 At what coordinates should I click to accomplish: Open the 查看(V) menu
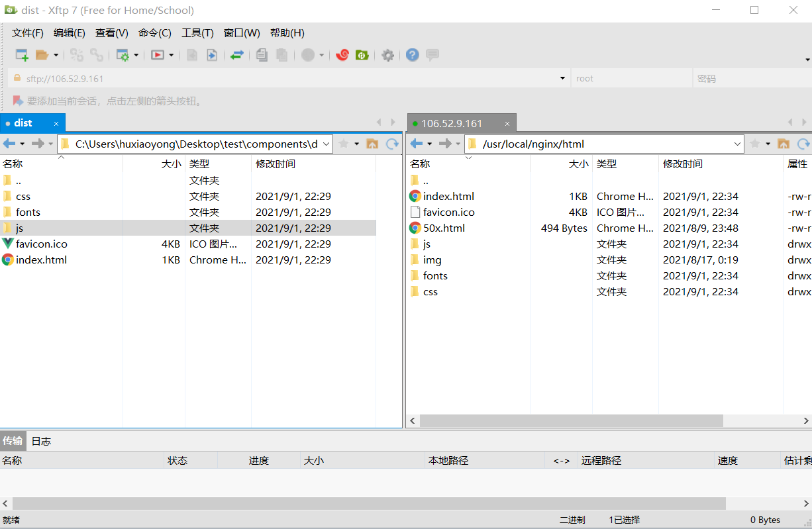coord(112,32)
